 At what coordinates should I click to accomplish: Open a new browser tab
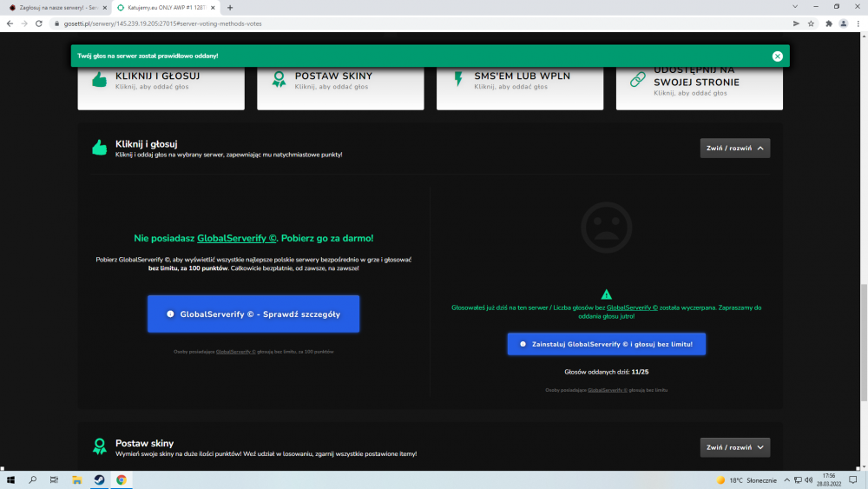(x=230, y=8)
